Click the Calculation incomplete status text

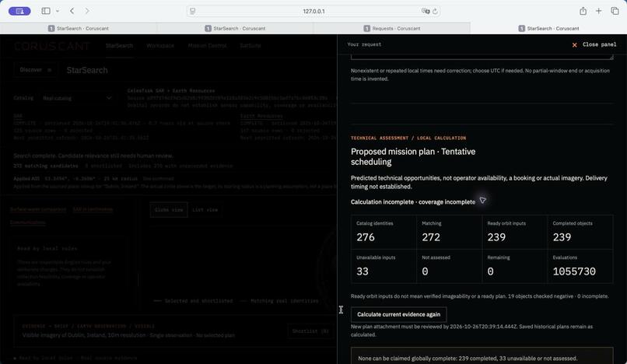pyautogui.click(x=413, y=202)
